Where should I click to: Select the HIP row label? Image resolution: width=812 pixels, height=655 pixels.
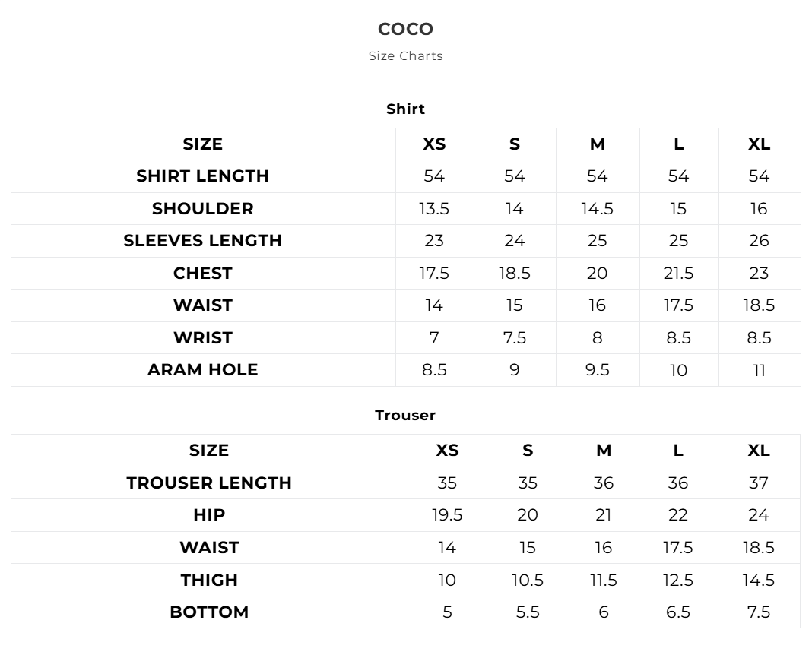(x=209, y=514)
